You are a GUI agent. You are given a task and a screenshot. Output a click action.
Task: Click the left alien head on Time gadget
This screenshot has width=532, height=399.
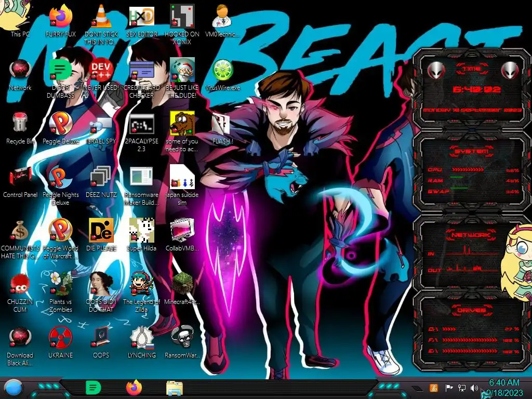pos(436,70)
